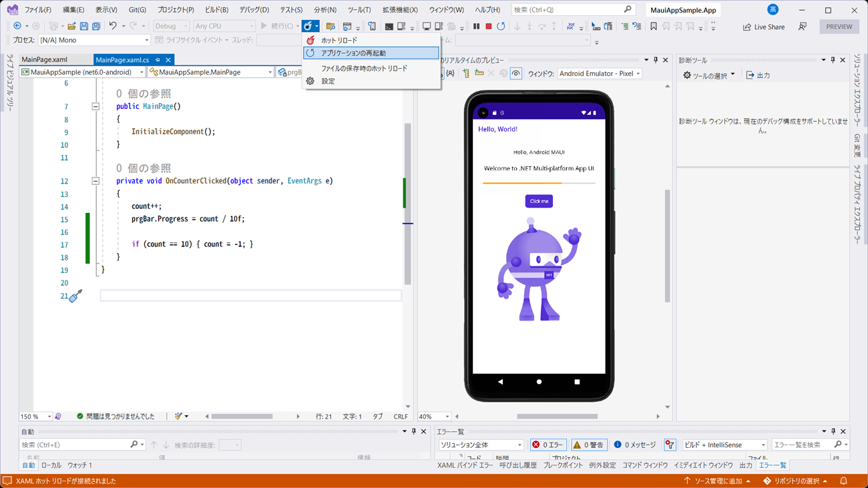
Task: Stop debugging with the red square
Action: click(x=489, y=26)
